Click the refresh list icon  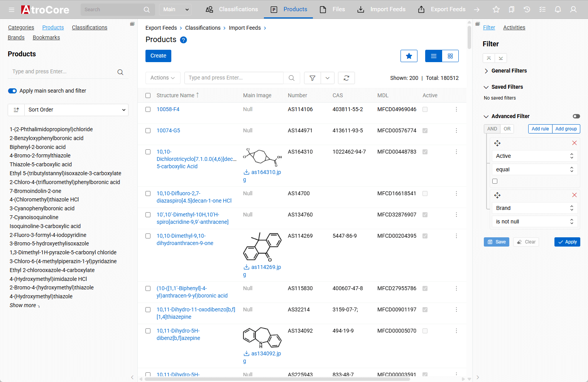coord(346,78)
